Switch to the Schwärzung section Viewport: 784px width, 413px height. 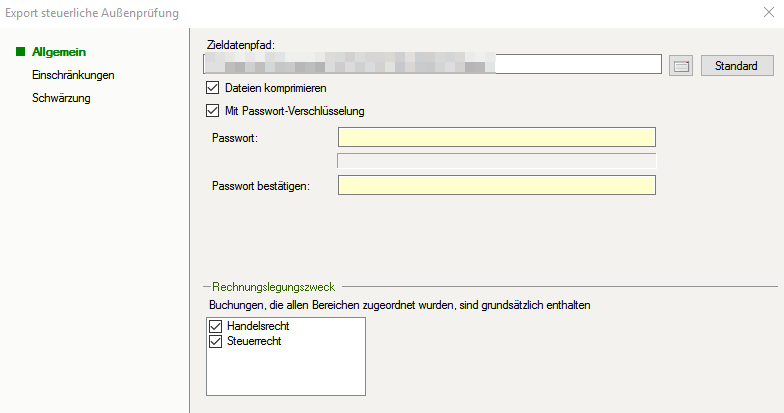[61, 97]
